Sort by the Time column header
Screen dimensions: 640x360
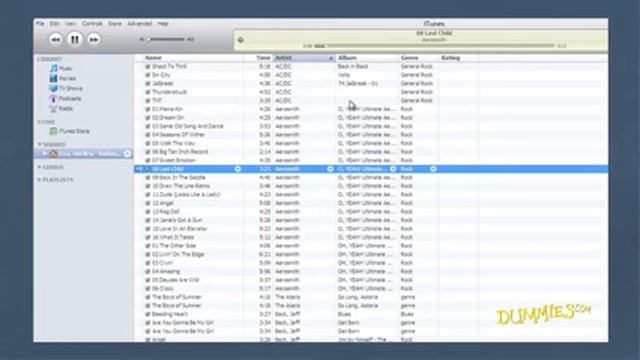[x=258, y=58]
